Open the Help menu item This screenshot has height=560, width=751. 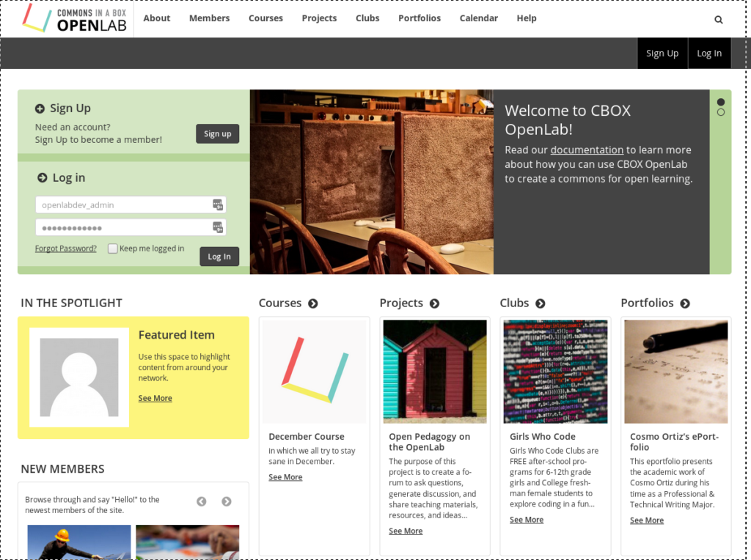click(527, 18)
